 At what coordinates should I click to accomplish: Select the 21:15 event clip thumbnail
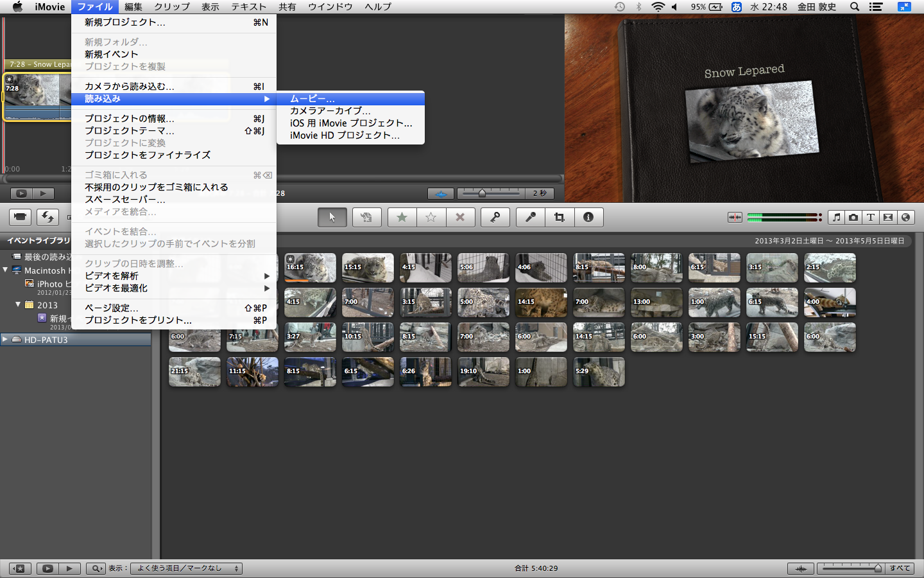(194, 372)
